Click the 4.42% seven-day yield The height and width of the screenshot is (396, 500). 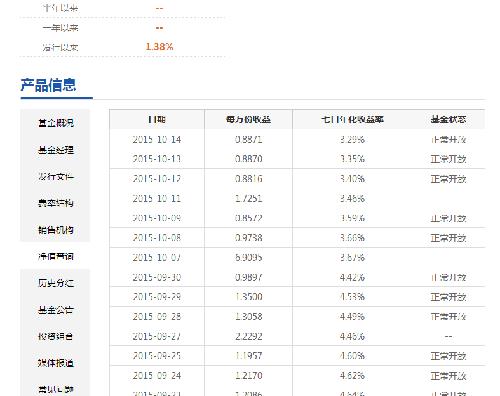point(352,277)
